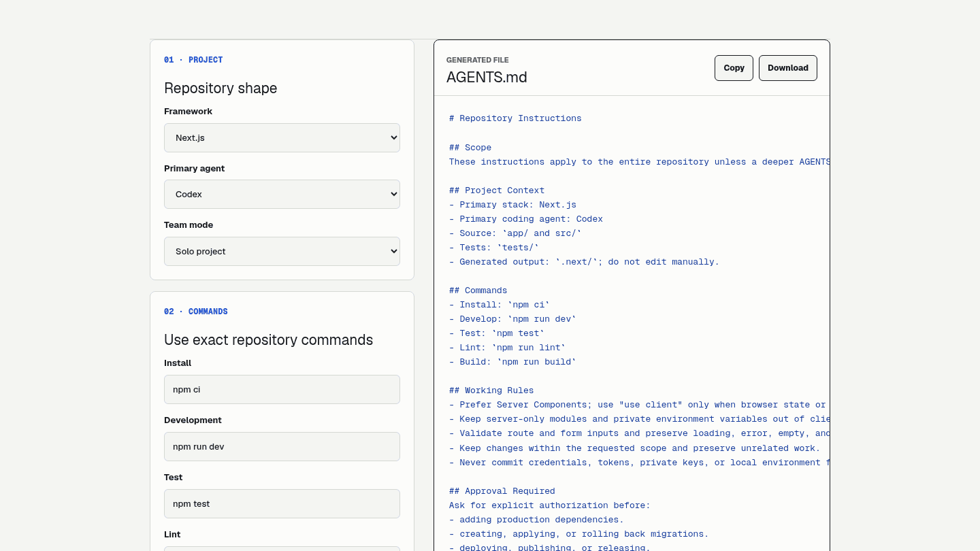Click the 'Use exact repository commands' heading
Screen dimensions: 980x551
click(269, 340)
